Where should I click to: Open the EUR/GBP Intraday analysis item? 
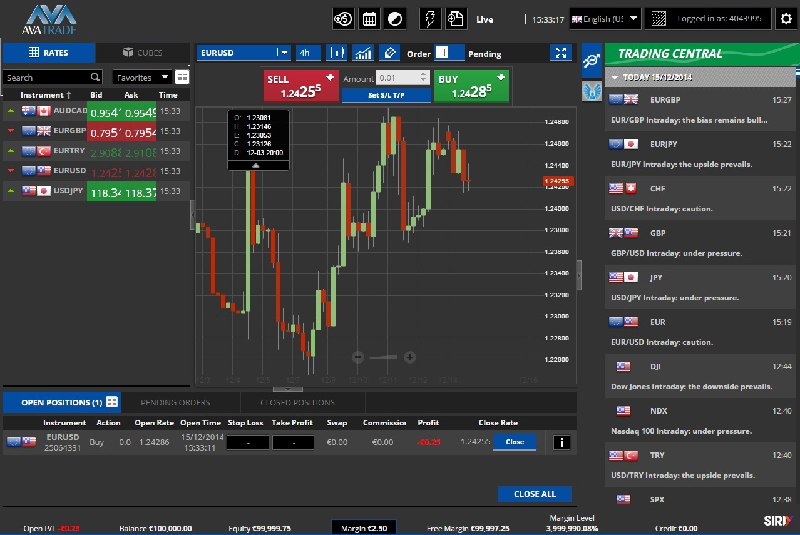700,110
